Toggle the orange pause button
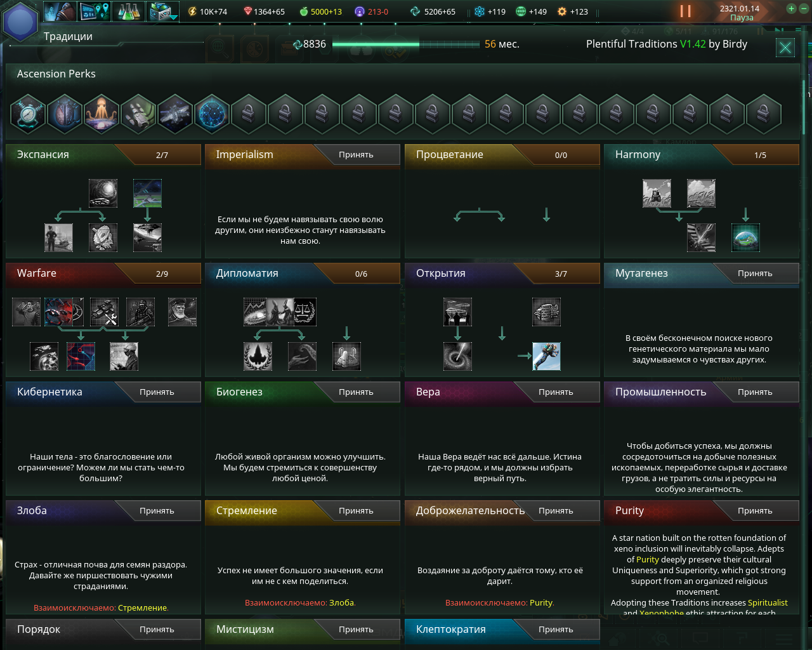The width and height of the screenshot is (812, 650). [686, 11]
